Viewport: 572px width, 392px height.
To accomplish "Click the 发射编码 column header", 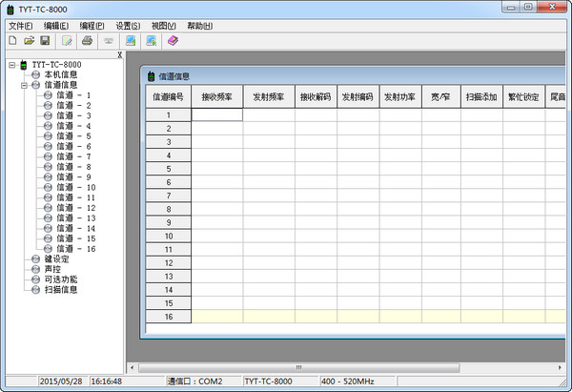I will click(358, 96).
